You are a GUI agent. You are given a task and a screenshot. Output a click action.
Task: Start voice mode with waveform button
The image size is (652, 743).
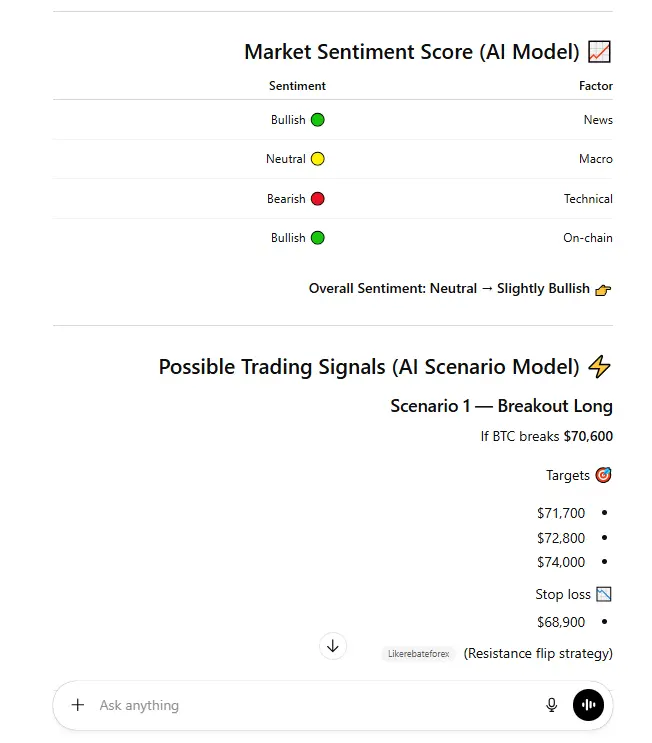coord(588,705)
